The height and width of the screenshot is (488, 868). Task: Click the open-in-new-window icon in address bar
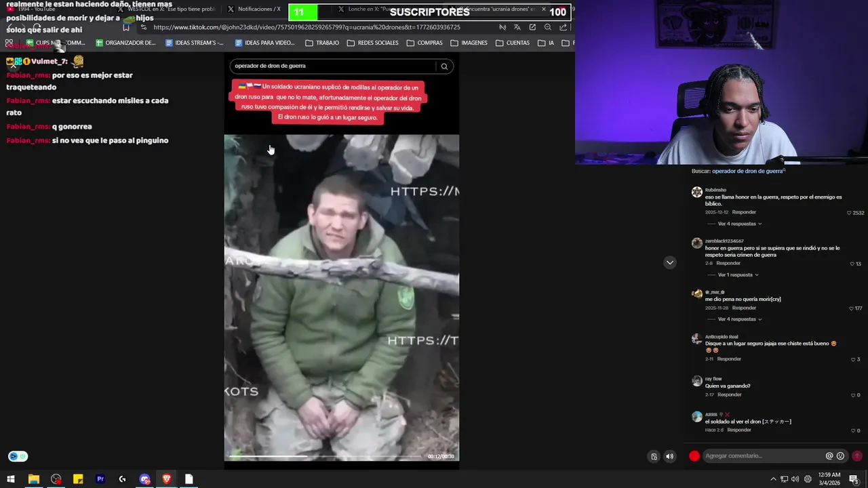532,27
